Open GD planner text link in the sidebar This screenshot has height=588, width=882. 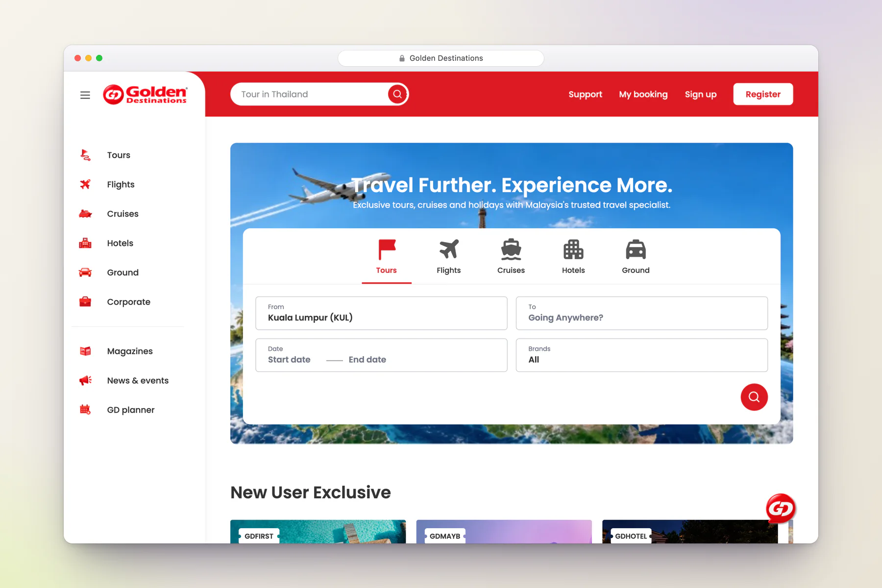[x=131, y=410]
